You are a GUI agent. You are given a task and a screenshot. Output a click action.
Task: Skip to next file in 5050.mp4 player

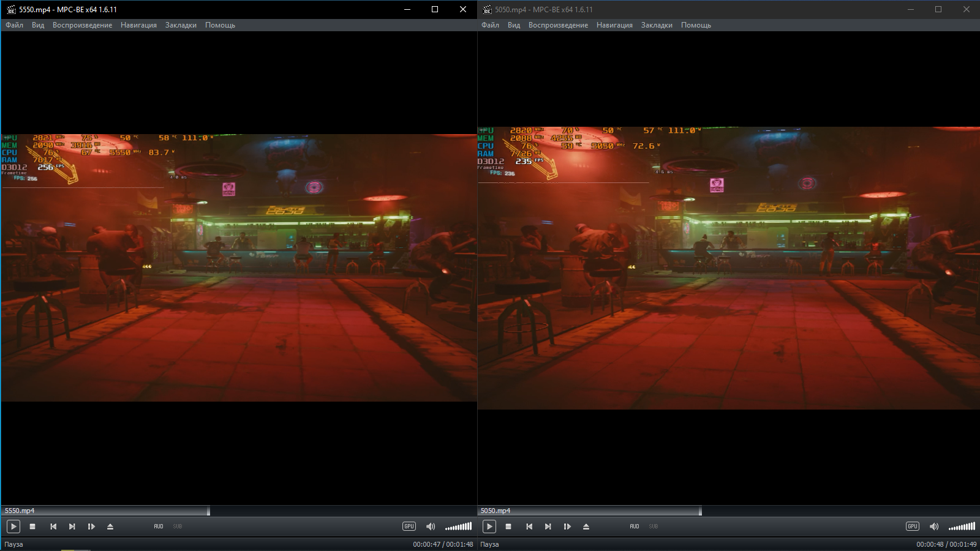[x=548, y=527]
